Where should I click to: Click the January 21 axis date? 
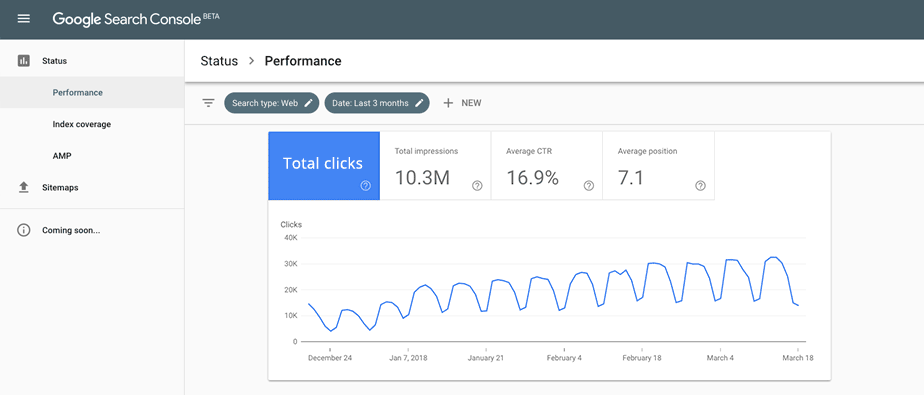(x=486, y=358)
